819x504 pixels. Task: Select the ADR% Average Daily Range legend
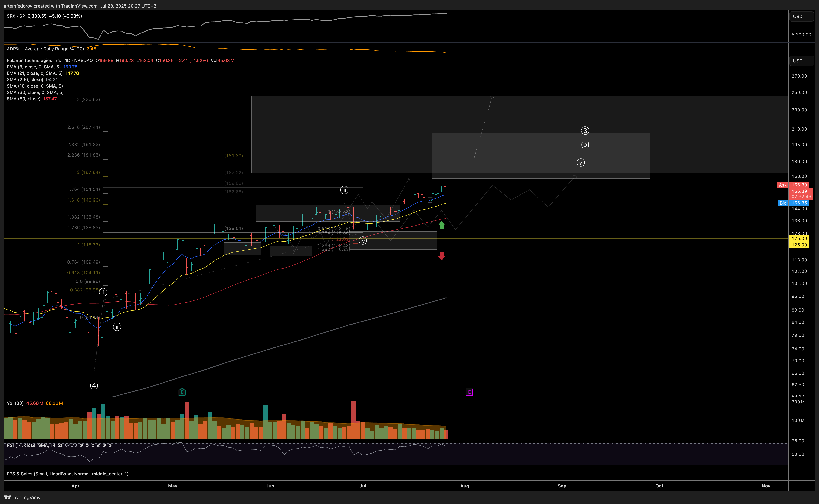click(x=45, y=49)
